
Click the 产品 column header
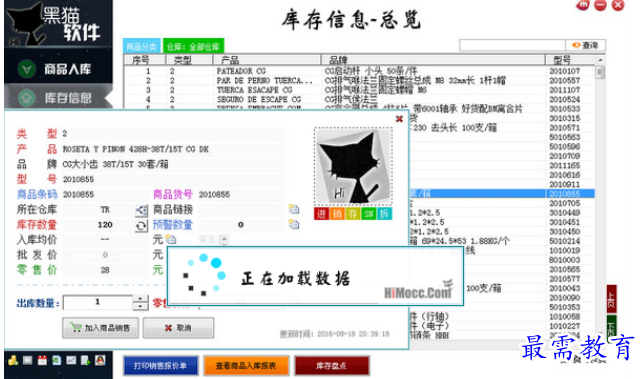[x=267, y=60]
